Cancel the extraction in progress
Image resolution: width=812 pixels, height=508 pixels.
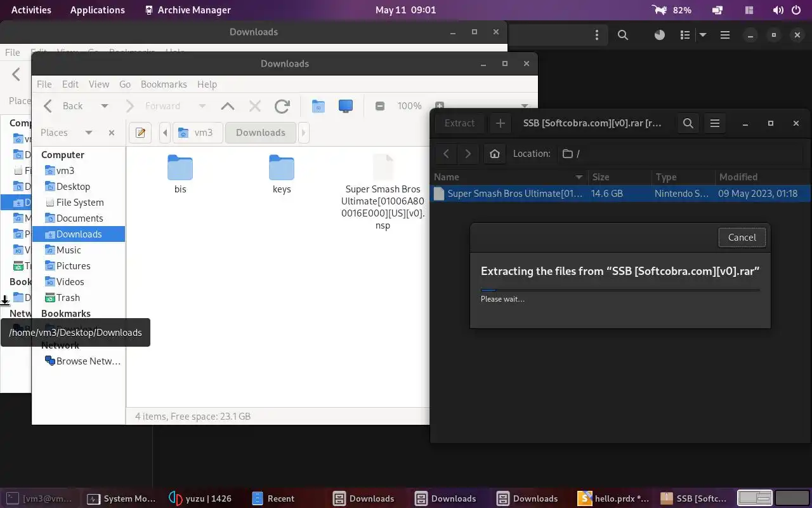pyautogui.click(x=742, y=237)
